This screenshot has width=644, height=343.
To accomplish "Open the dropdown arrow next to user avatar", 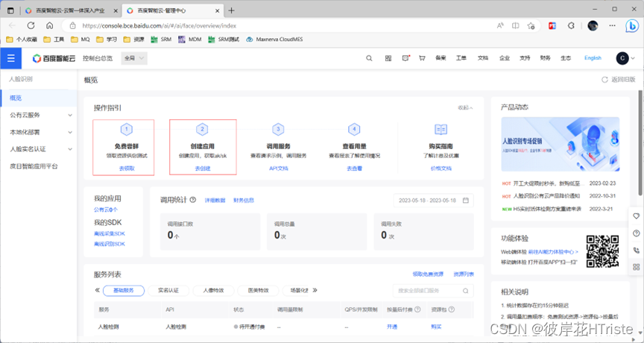I will click(633, 58).
